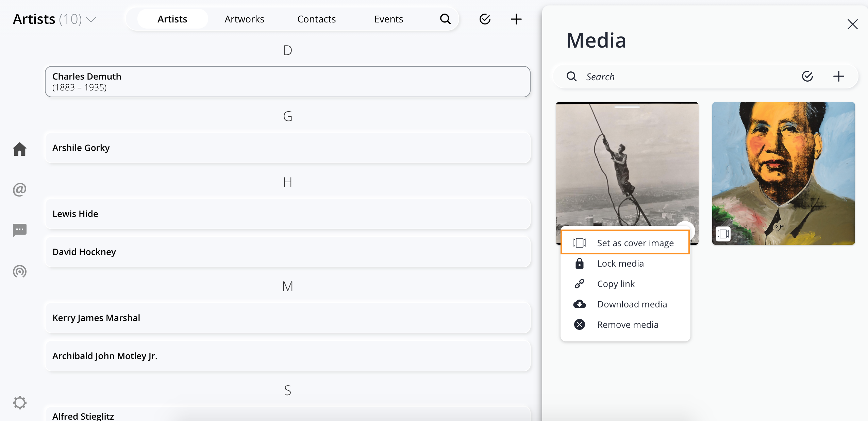
Task: Click the cloud download icon in context menu
Action: [x=579, y=304]
